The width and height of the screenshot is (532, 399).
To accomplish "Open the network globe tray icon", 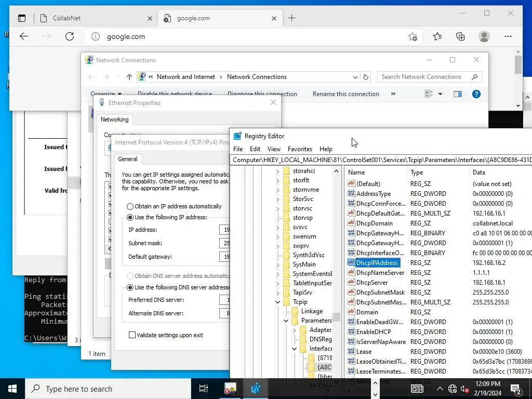I will (x=453, y=389).
